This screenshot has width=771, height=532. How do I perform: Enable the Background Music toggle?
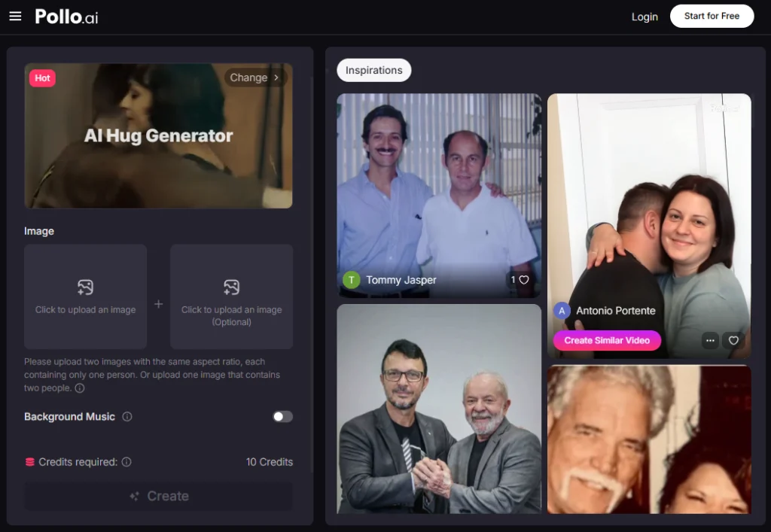click(x=282, y=417)
